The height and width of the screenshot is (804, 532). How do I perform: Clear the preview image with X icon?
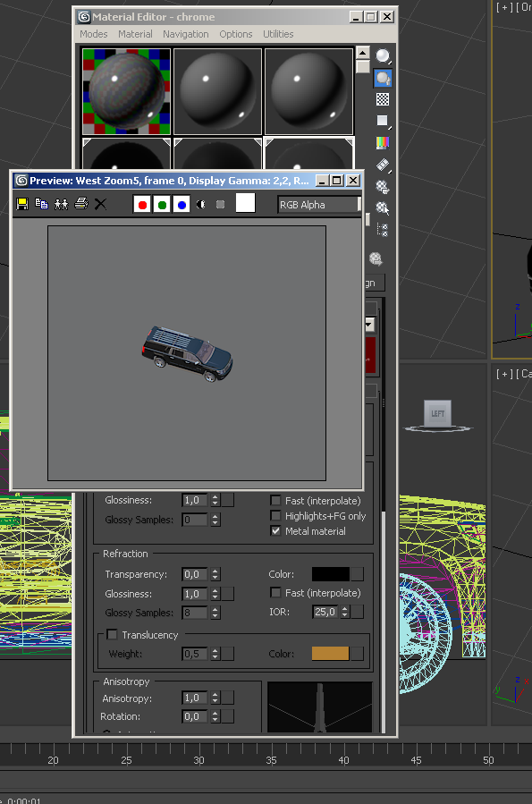tap(100, 204)
